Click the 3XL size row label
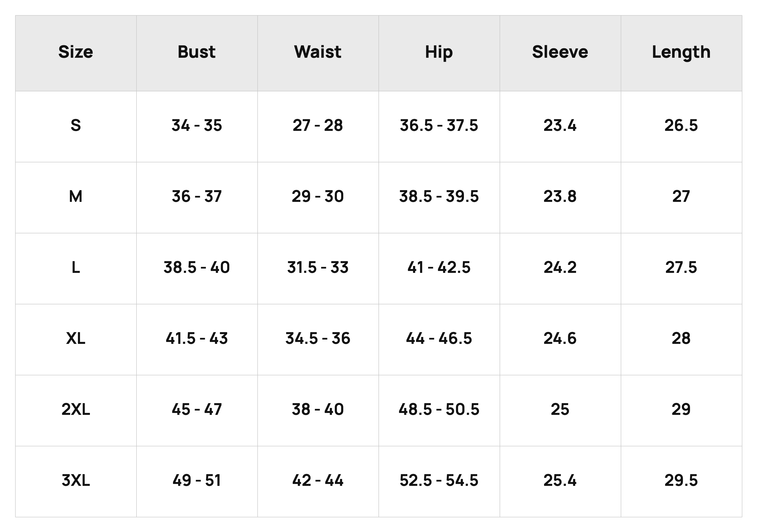Viewport: 757px width, 532px height. pos(76,480)
